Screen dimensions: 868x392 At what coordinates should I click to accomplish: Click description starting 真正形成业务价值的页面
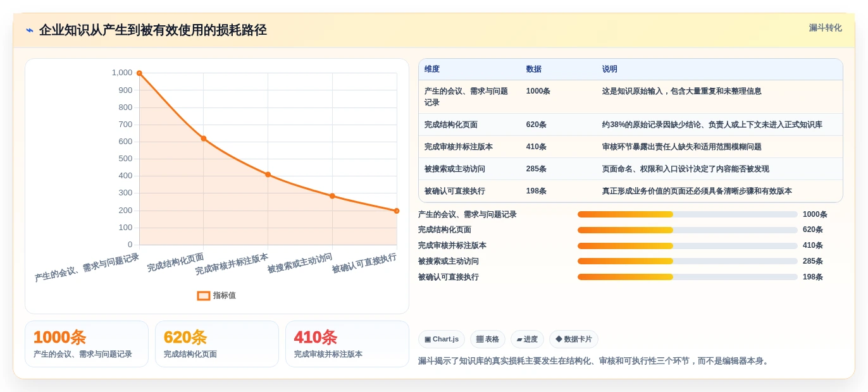tap(697, 191)
